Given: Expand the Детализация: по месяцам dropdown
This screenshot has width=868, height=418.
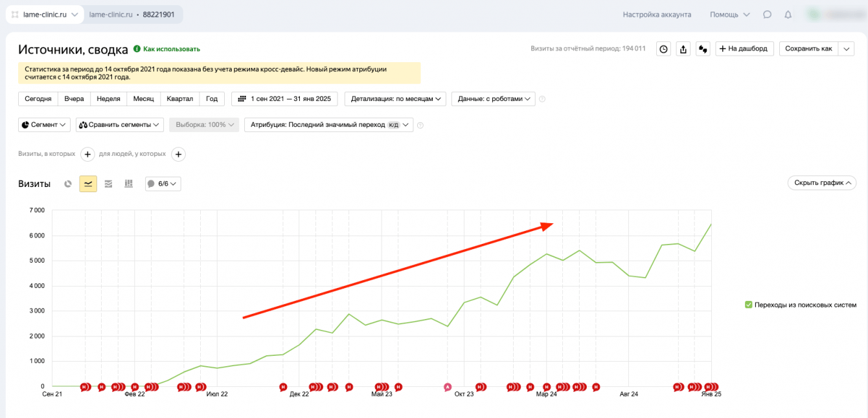Looking at the screenshot, I should pos(395,99).
